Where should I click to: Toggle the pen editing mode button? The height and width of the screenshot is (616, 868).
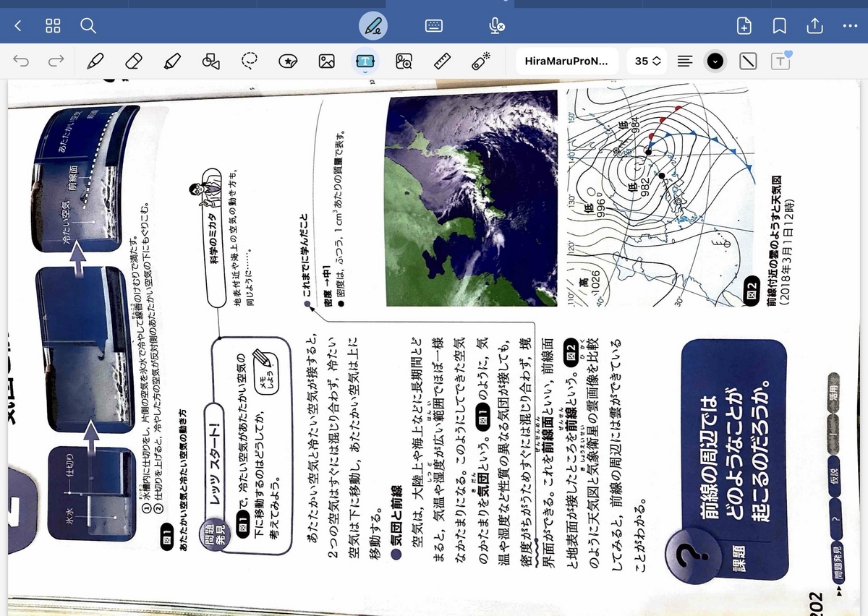coord(373,26)
